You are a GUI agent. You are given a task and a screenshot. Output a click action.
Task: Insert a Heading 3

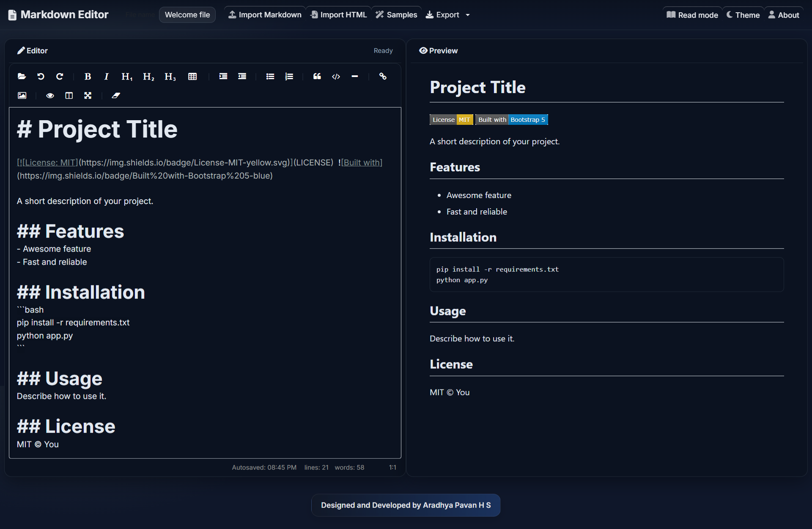point(170,77)
